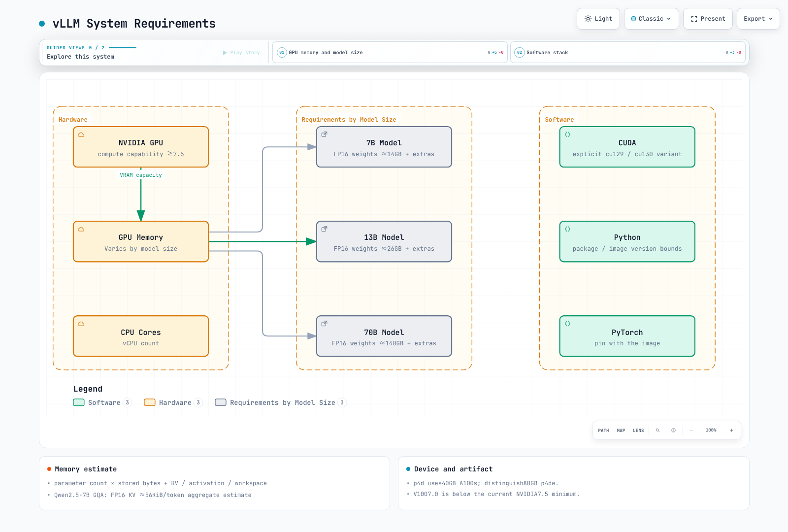Viewport: 788px width, 532px height.
Task: Click the vLLM System Requirements title
Action: [134, 24]
